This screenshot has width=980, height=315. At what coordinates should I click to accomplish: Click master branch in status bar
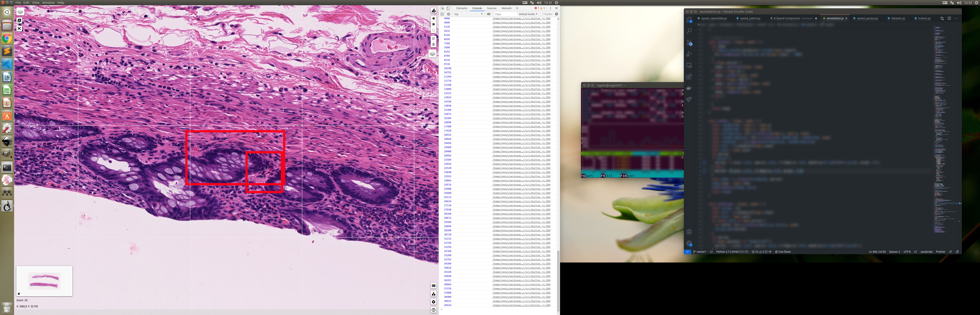point(700,252)
